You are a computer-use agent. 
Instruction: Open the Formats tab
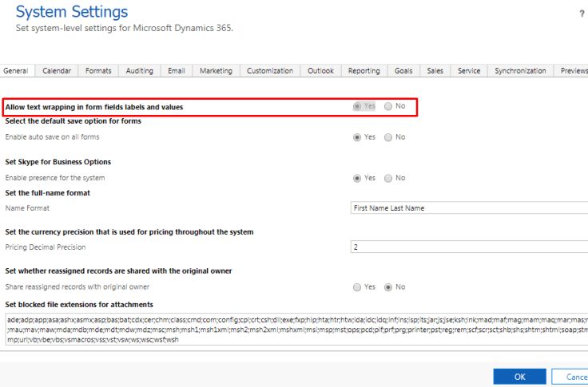(x=99, y=71)
